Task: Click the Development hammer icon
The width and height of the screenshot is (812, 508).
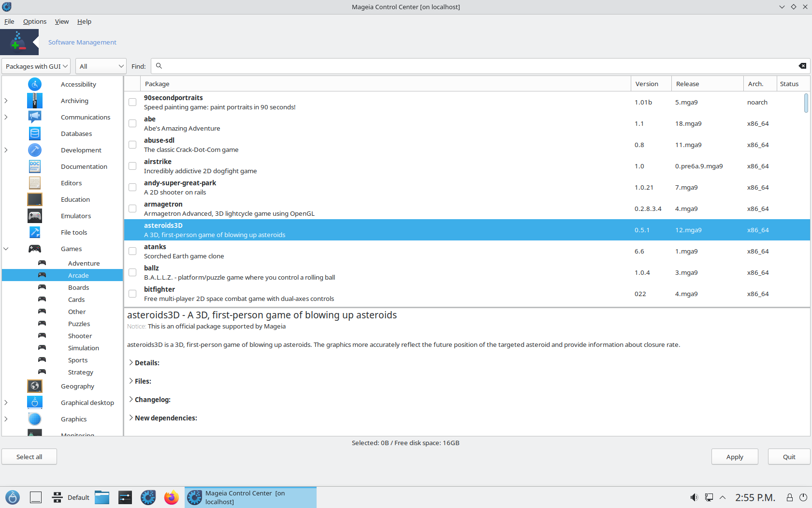Action: point(35,150)
